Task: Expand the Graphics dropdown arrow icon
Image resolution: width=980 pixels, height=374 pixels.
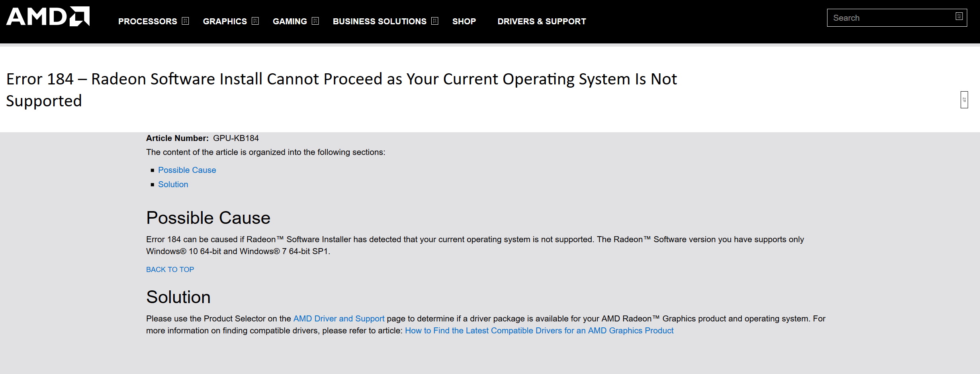Action: 255,21
